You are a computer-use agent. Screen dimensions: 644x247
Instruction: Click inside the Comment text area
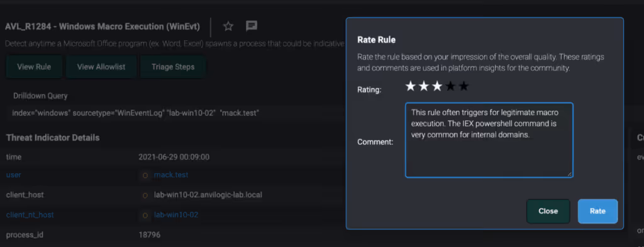[x=489, y=140]
